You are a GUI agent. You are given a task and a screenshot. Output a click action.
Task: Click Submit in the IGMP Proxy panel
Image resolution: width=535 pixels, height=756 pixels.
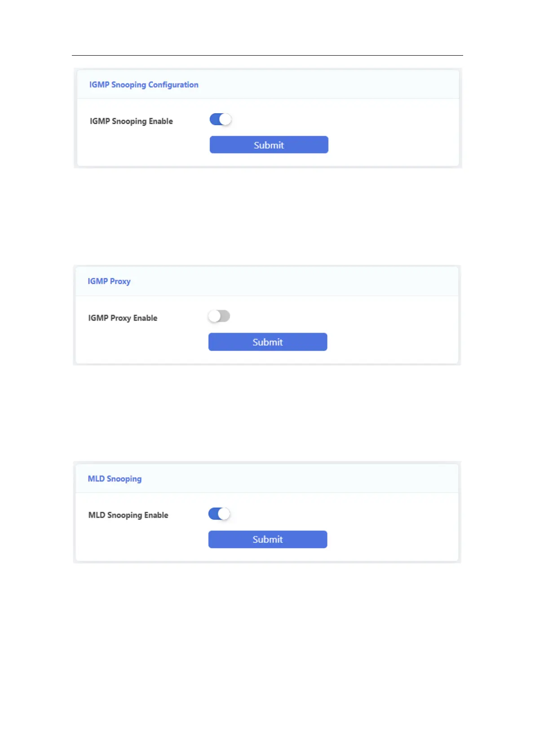pos(268,342)
